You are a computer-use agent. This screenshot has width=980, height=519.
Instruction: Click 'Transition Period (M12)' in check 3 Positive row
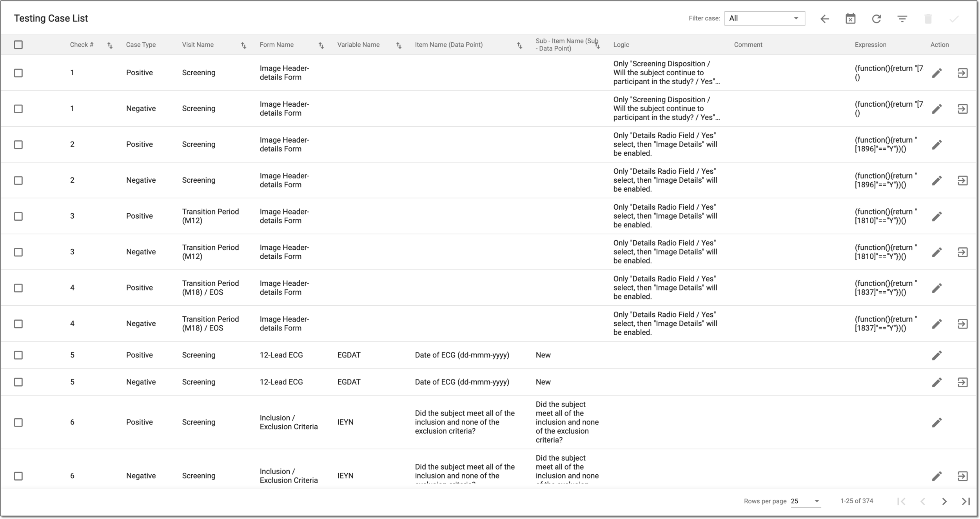coord(210,216)
